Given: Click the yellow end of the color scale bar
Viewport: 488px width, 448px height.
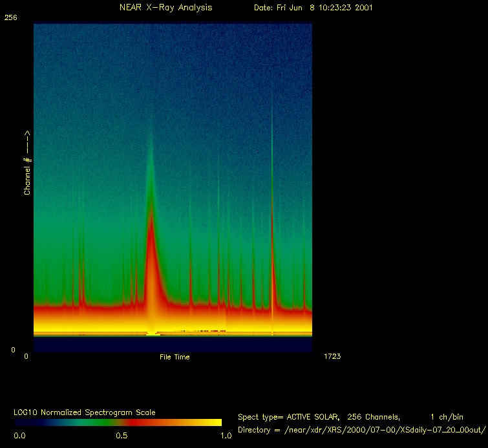Looking at the screenshot, I should click(x=210, y=422).
